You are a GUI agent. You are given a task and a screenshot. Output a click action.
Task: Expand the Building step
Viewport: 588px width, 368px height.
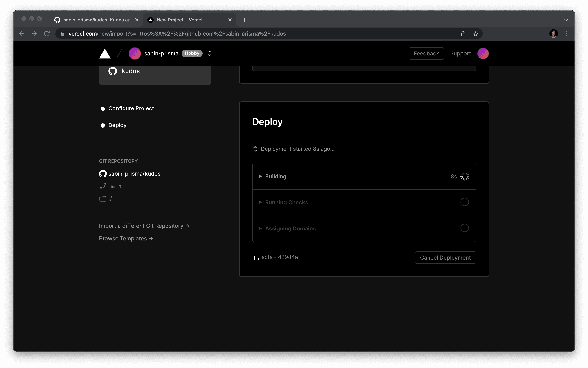click(260, 176)
